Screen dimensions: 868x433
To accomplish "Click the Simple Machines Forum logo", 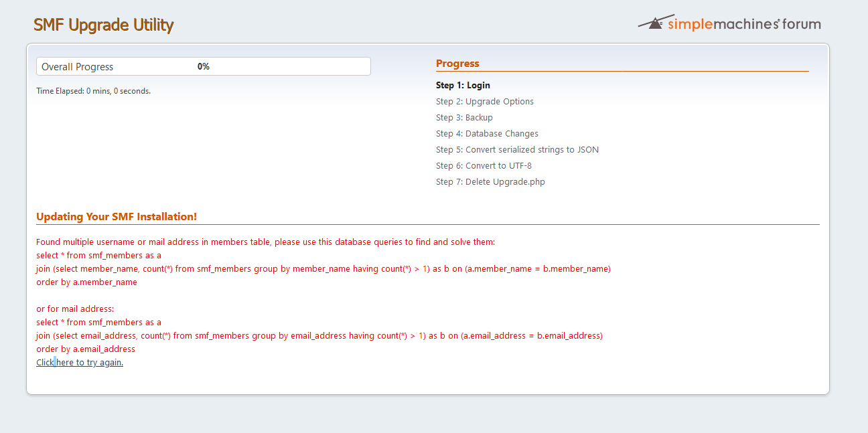I will tap(729, 23).
